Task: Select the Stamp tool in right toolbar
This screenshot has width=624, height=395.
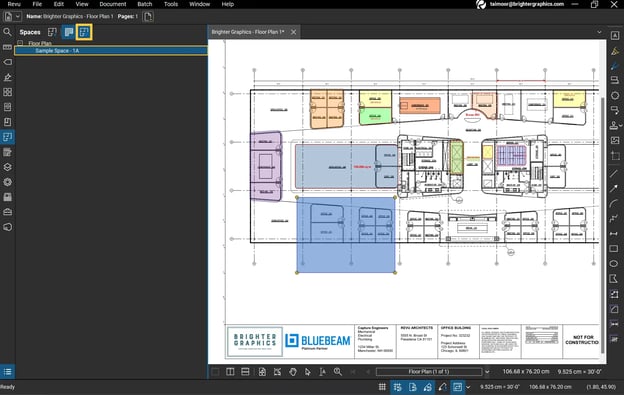Action: click(614, 125)
